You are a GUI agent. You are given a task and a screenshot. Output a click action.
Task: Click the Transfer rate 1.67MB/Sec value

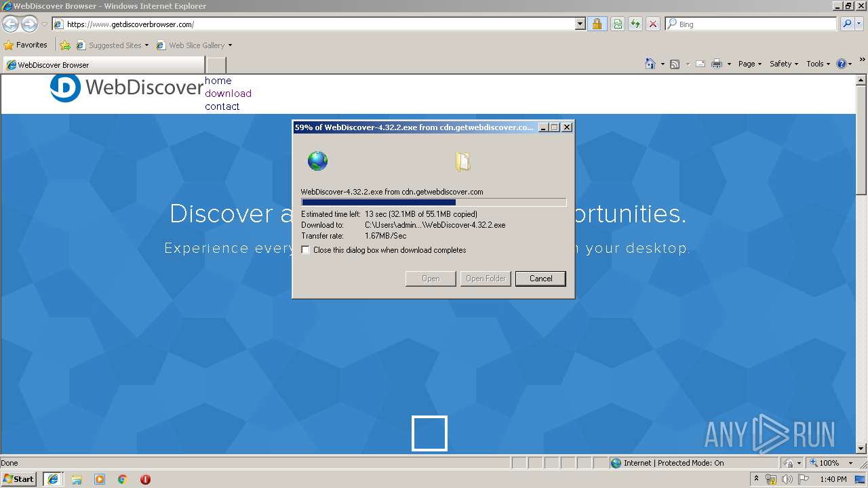click(385, 236)
